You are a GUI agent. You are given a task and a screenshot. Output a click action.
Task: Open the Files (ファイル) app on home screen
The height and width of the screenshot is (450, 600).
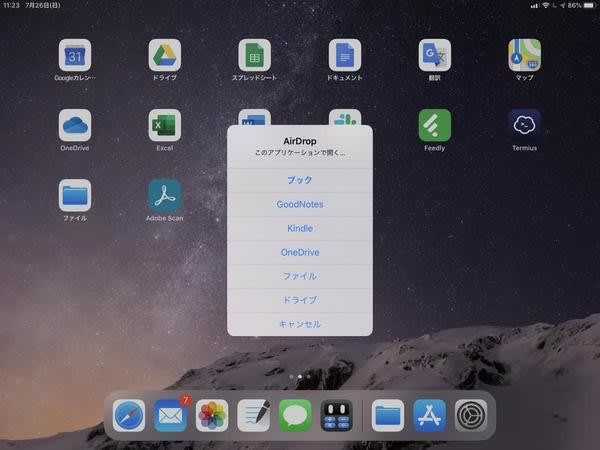click(75, 195)
